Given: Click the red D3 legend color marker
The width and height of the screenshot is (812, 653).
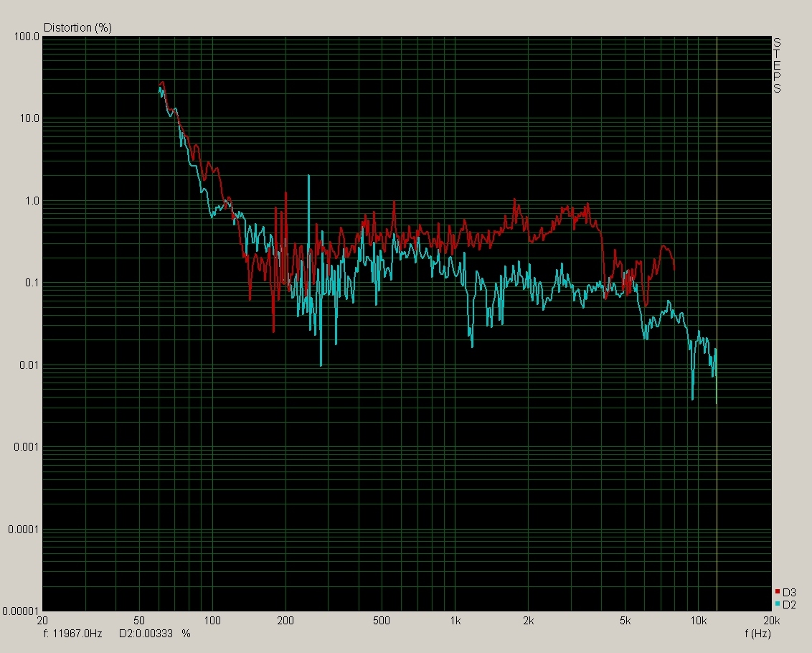Looking at the screenshot, I should (778, 592).
